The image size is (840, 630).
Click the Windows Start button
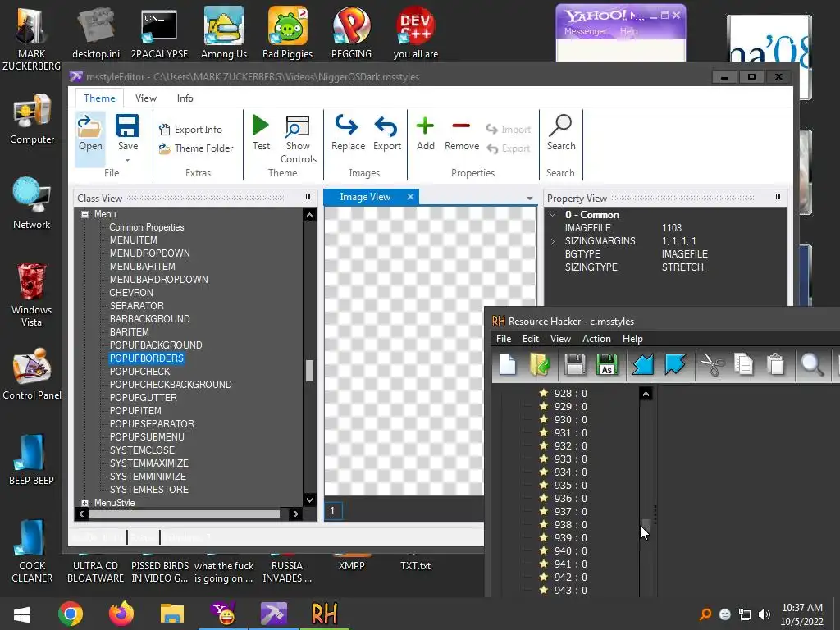21,614
